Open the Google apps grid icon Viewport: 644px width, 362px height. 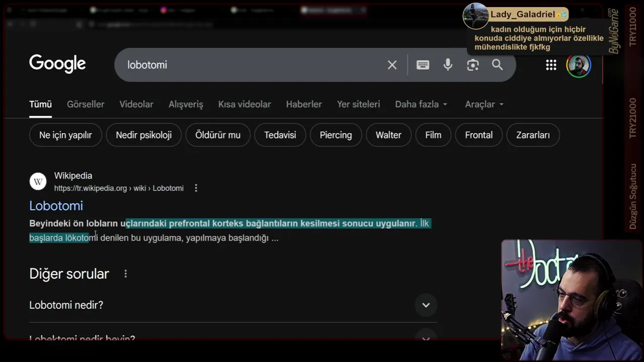tap(551, 65)
